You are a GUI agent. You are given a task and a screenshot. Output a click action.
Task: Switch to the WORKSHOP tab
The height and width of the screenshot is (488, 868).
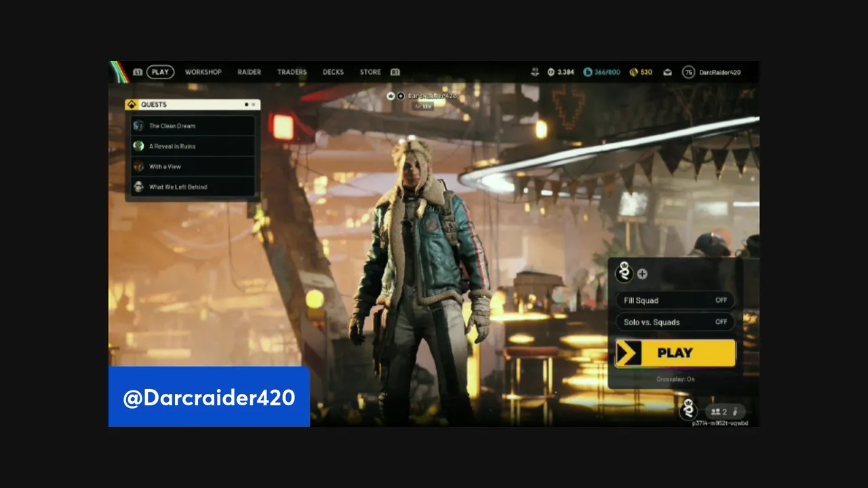(x=203, y=72)
